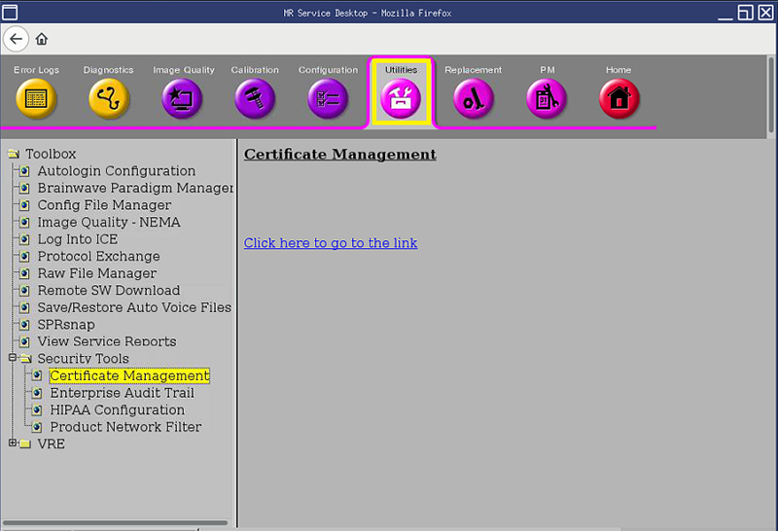Image resolution: width=778 pixels, height=532 pixels.
Task: Follow the 'Click here to go to the link' hyperlink
Action: 331,243
